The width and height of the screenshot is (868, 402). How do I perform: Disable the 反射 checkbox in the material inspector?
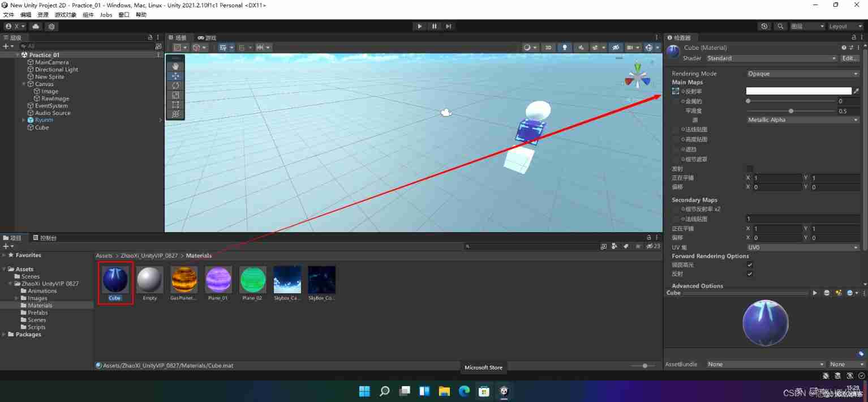click(x=750, y=273)
